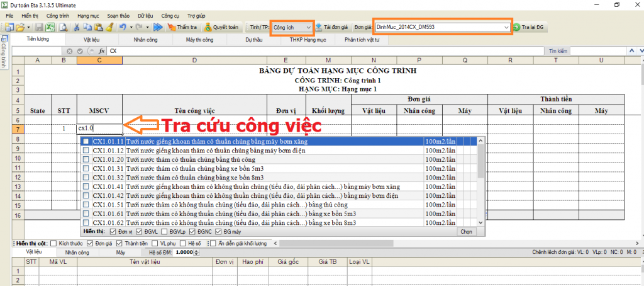The image size is (644, 286).
Task: Click the fx function icon in formula bar
Action: 101,51
